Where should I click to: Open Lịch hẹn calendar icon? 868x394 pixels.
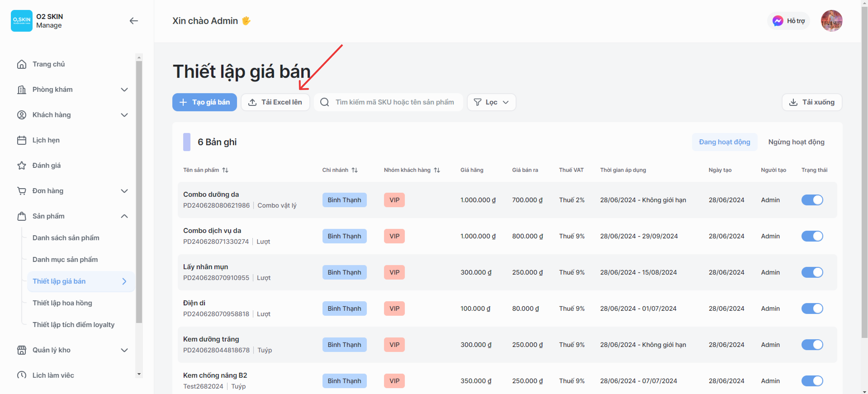pos(21,140)
